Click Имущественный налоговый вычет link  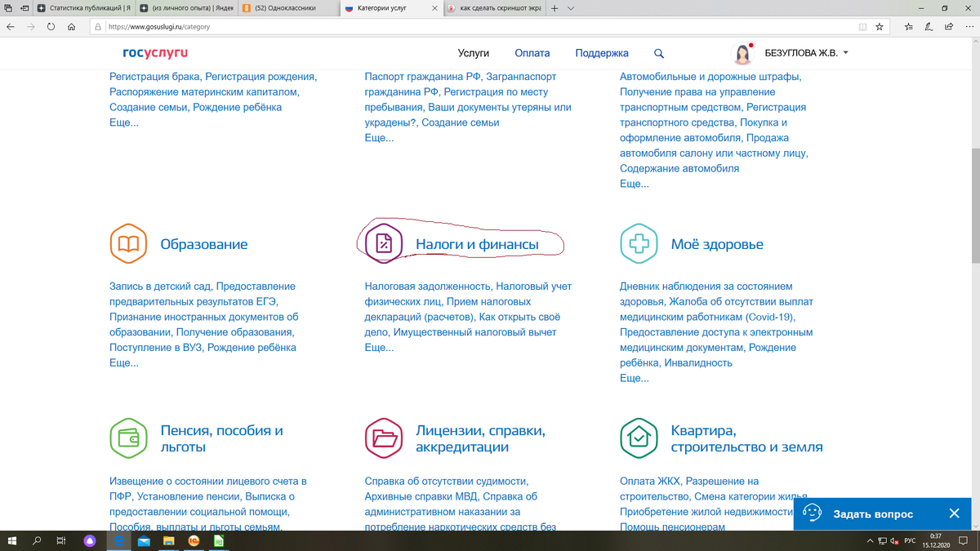point(474,332)
